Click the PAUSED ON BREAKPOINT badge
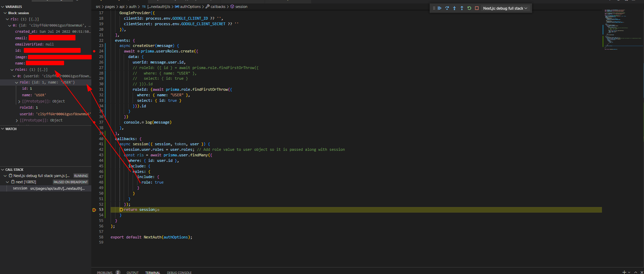Viewport: 644px width, 274px height. tap(71, 182)
